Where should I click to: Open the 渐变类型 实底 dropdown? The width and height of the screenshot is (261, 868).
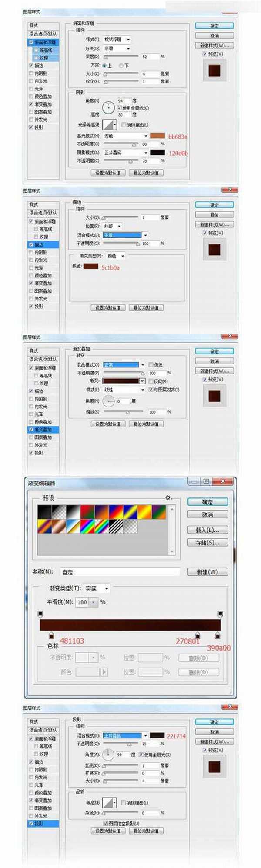click(97, 588)
